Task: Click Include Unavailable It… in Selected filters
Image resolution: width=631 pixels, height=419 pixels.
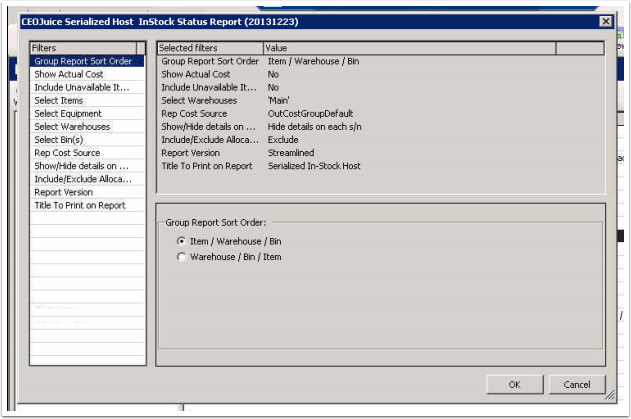Action: pos(208,87)
